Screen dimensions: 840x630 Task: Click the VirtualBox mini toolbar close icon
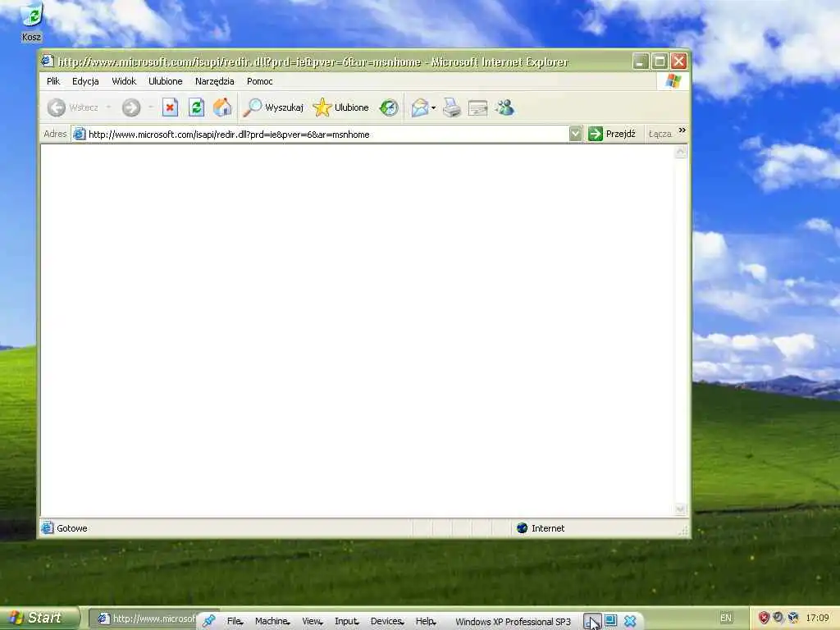click(x=630, y=621)
